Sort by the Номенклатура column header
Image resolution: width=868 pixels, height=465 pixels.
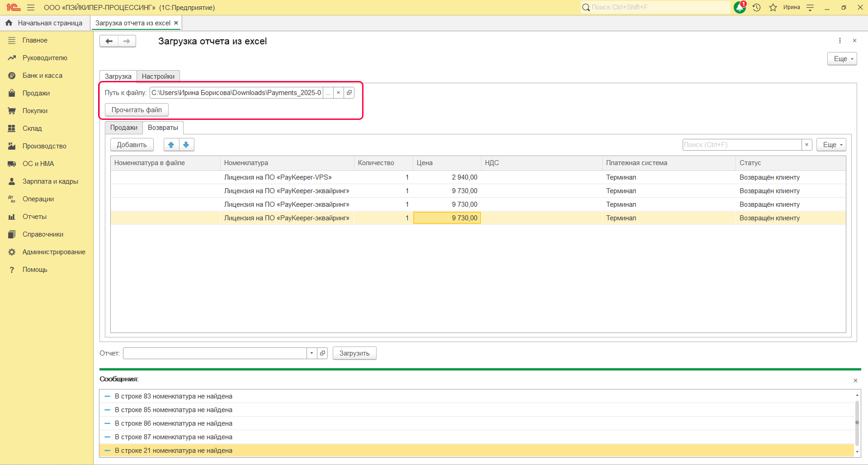[x=287, y=163]
